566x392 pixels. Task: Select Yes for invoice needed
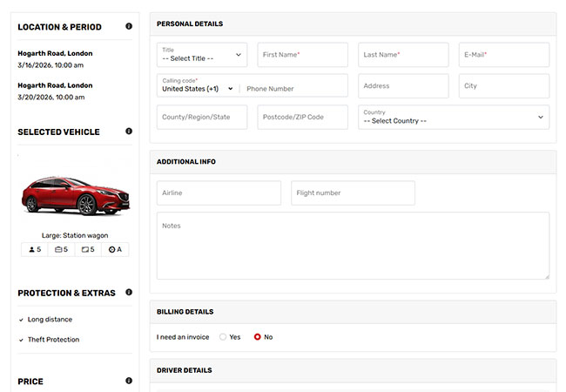point(223,337)
